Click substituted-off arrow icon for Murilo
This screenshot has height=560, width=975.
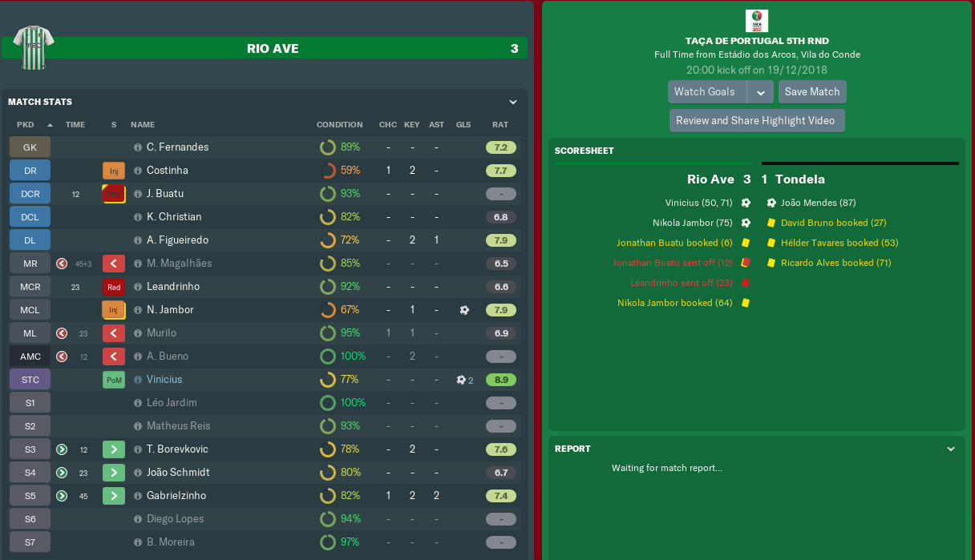[x=62, y=333]
